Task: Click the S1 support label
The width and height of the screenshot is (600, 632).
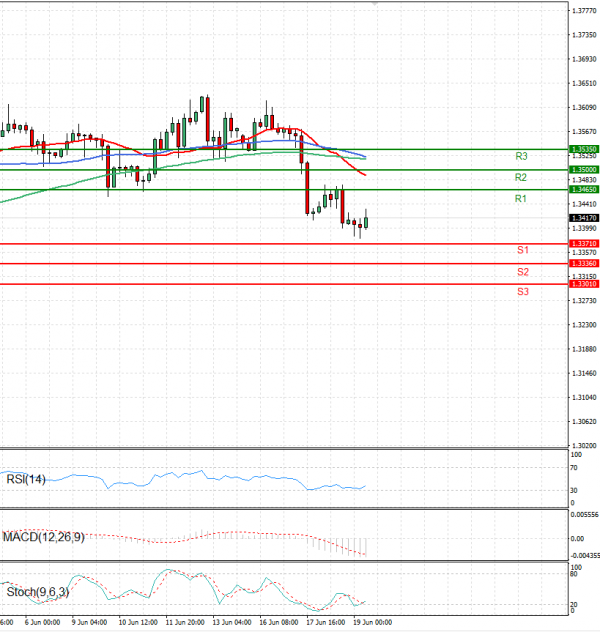Action: tap(522, 249)
